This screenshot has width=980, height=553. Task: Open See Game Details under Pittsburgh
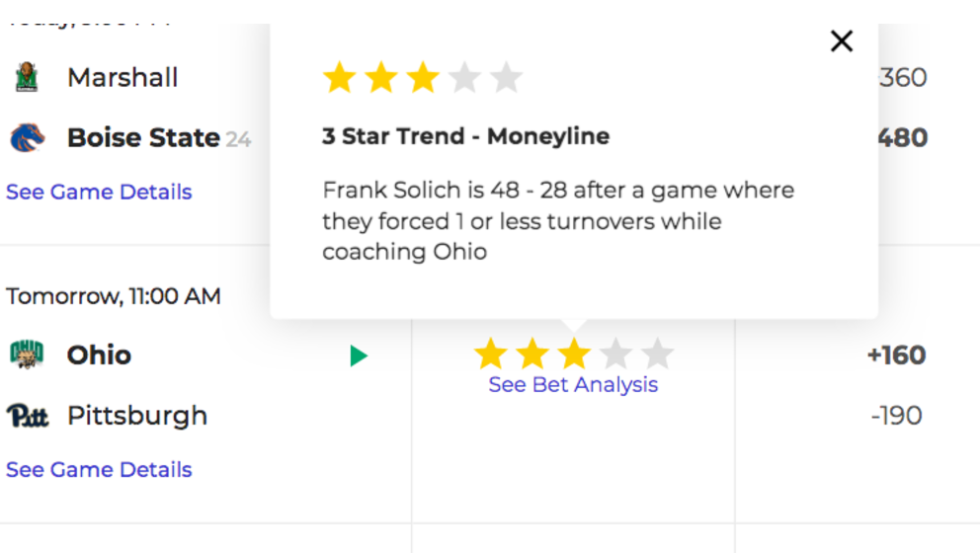99,470
